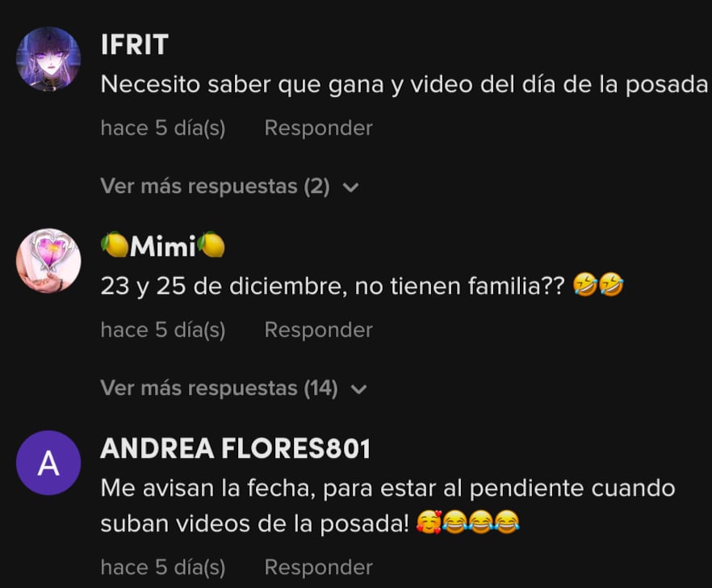Click the Mimi username with lemons
This screenshot has height=588, width=712.
pos(162,246)
